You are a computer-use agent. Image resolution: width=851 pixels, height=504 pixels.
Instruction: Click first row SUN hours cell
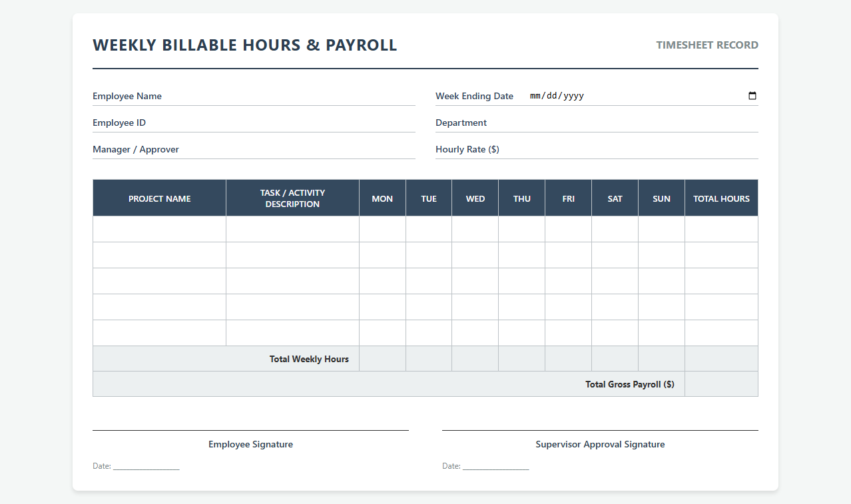click(662, 229)
